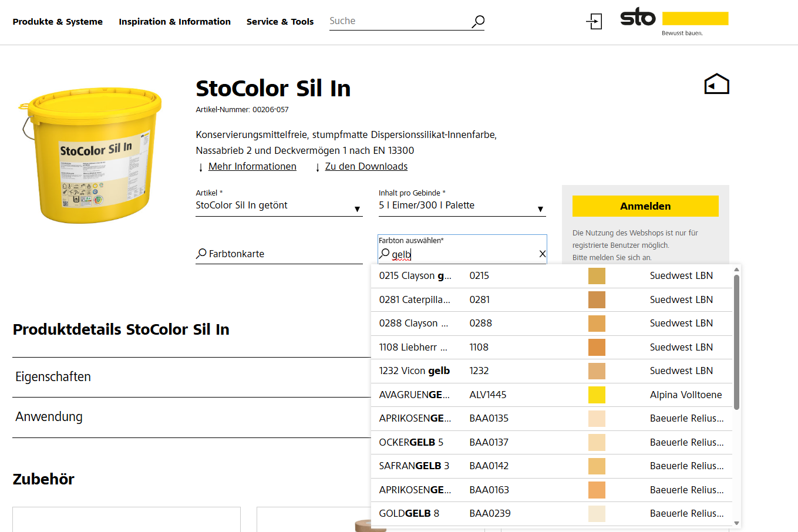Viewport: 798px width, 532px height.
Task: Click the search magnifier icon in header
Action: [x=478, y=22]
